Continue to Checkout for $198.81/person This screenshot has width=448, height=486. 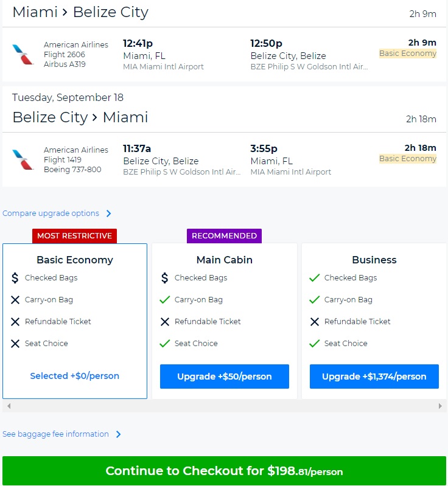pos(224,471)
